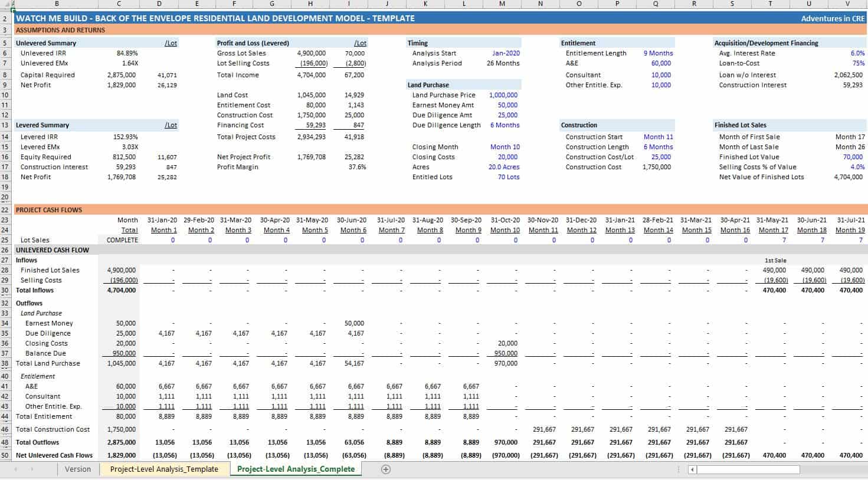
Task: Click the previous sheet navigation arrow
Action: (x=15, y=469)
